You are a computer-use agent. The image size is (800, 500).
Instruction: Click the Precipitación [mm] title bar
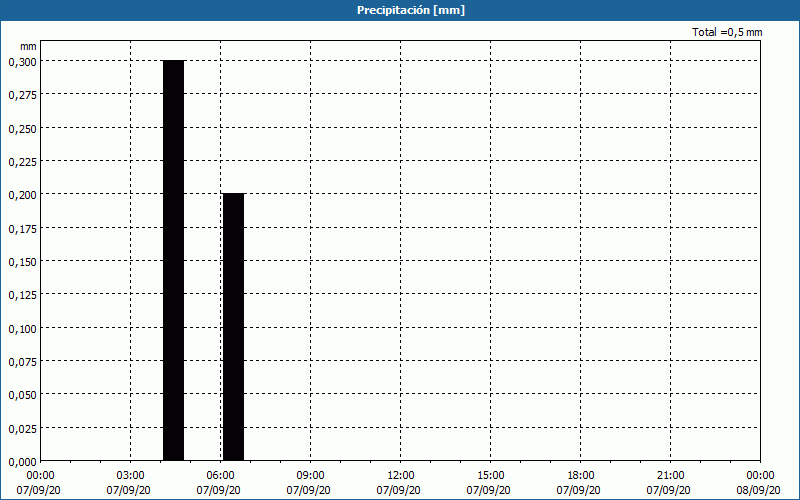coord(400,10)
